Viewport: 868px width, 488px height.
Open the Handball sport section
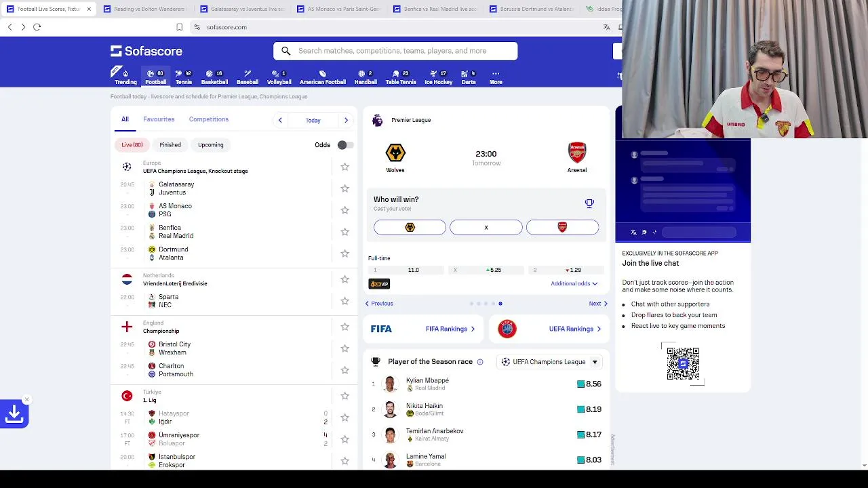pyautogui.click(x=366, y=77)
